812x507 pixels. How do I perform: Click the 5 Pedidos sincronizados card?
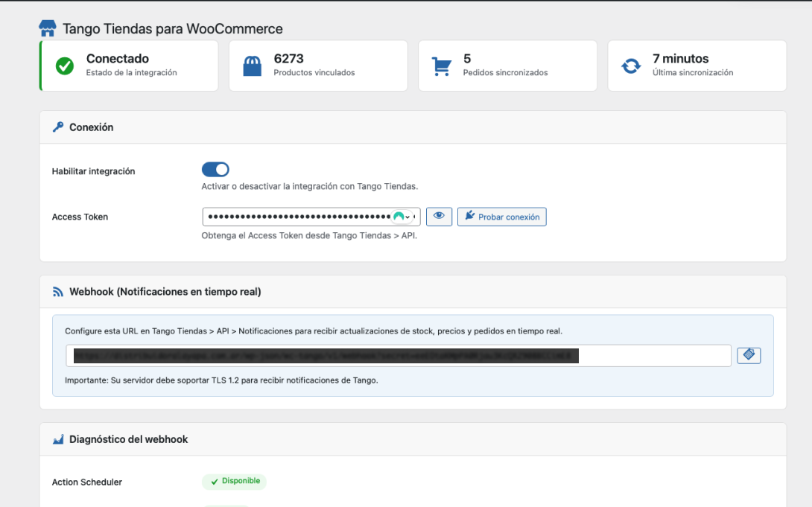tap(507, 66)
